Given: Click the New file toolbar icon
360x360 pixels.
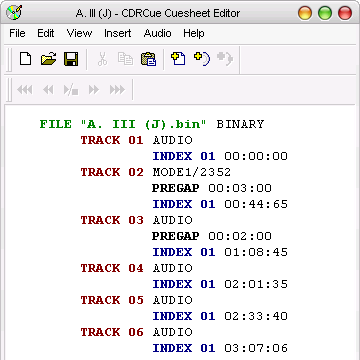Looking at the screenshot, I should click(x=26, y=59).
